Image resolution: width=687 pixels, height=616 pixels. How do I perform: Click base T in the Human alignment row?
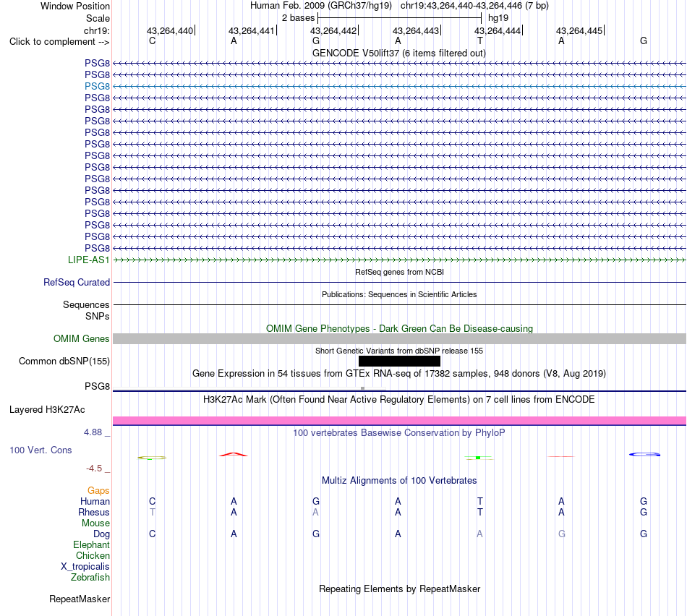coord(479,501)
